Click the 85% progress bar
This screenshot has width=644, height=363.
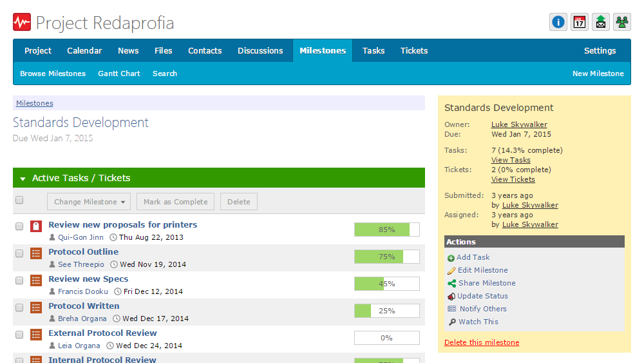pyautogui.click(x=387, y=230)
